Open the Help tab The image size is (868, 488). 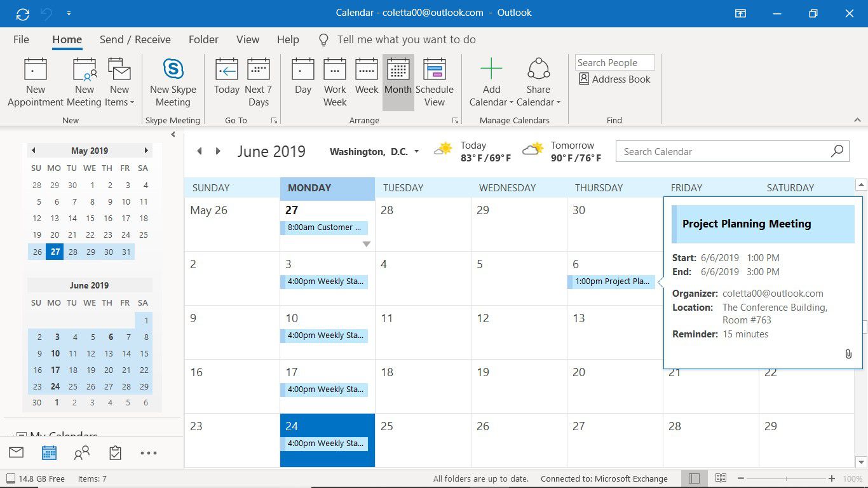(x=288, y=39)
